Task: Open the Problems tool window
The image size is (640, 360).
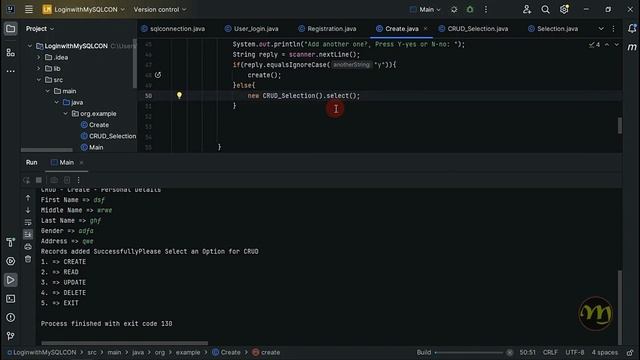Action: [11, 318]
